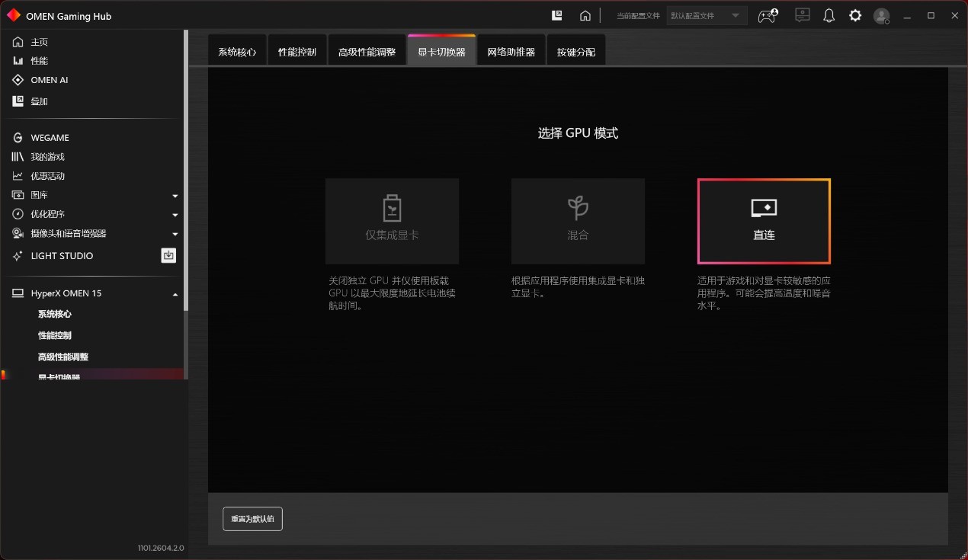
Task: Open the user account avatar
Action: 882,16
